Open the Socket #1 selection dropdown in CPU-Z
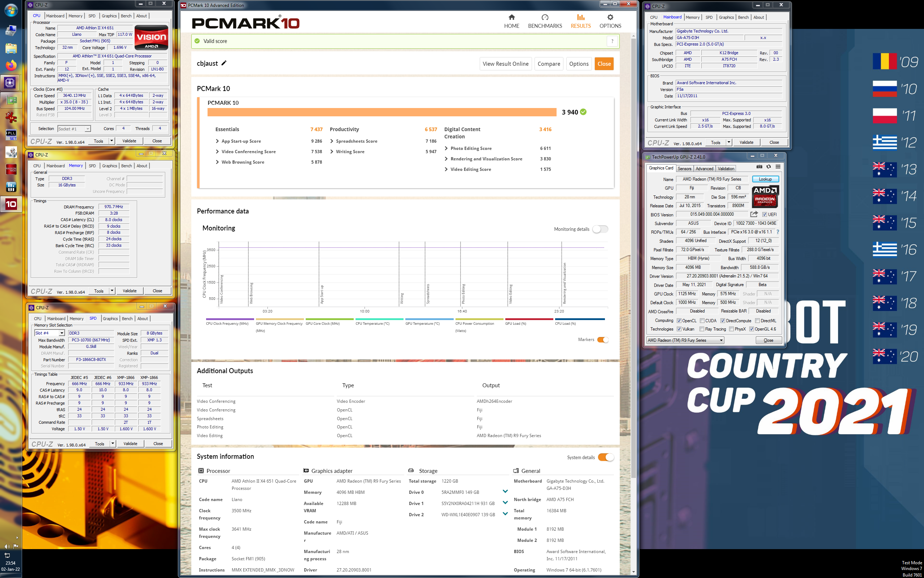 click(x=74, y=129)
